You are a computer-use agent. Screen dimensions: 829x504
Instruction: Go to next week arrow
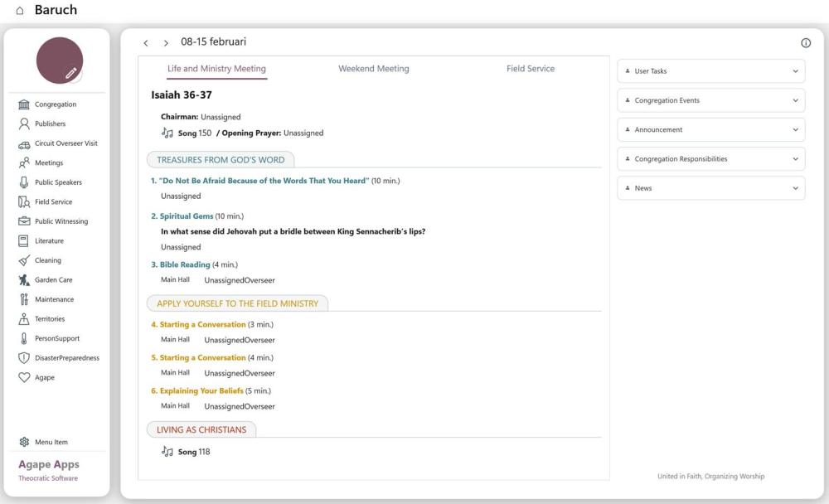(166, 43)
